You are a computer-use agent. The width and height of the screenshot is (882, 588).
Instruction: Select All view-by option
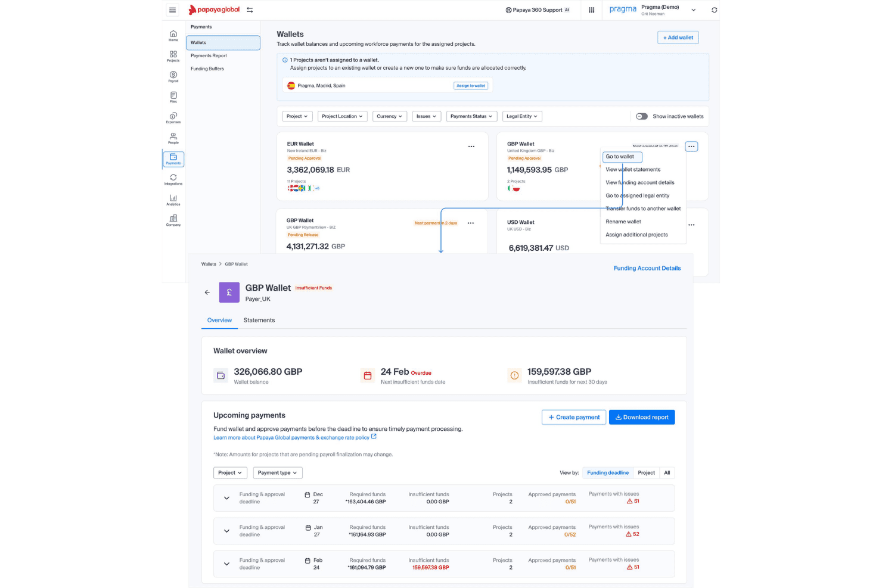tap(667, 473)
